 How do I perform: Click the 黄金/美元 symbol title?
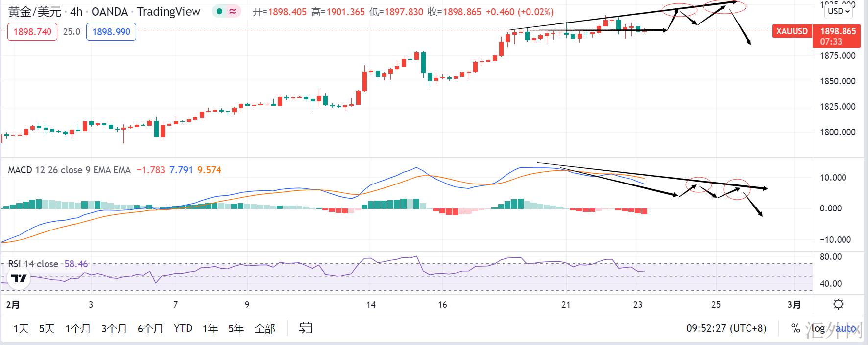pos(34,12)
